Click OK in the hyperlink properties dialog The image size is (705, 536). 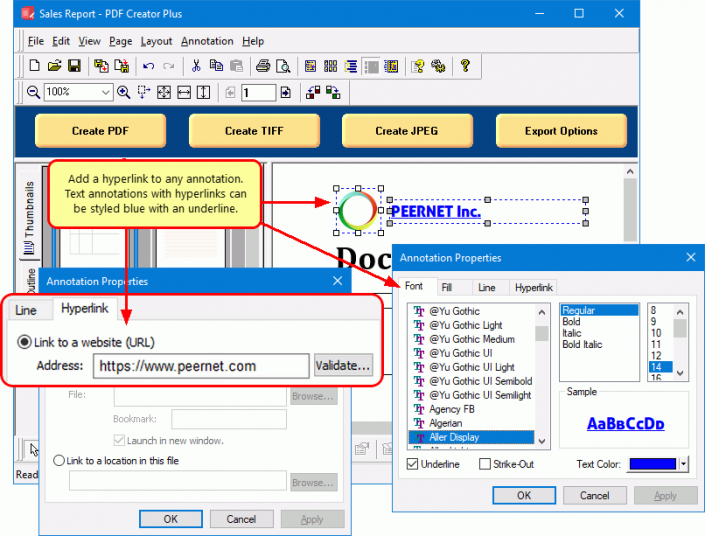[170, 519]
